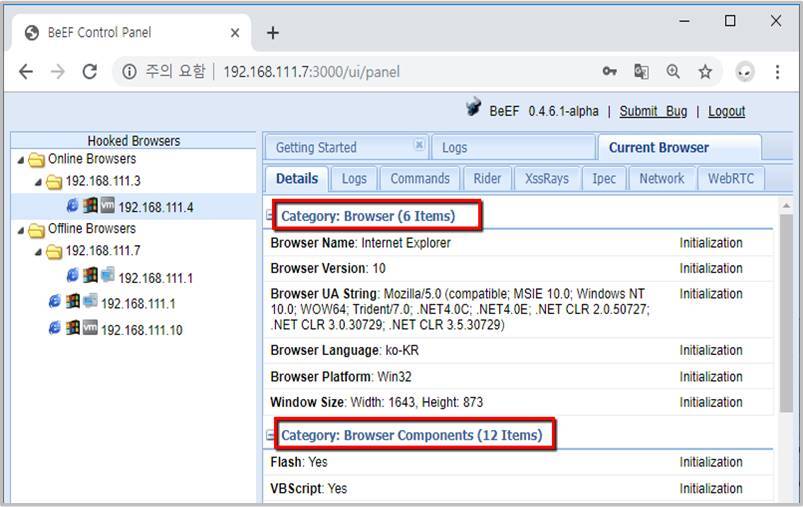Collapse the Online Browsers tree node
Screen dimensions: 803x507
21,160
